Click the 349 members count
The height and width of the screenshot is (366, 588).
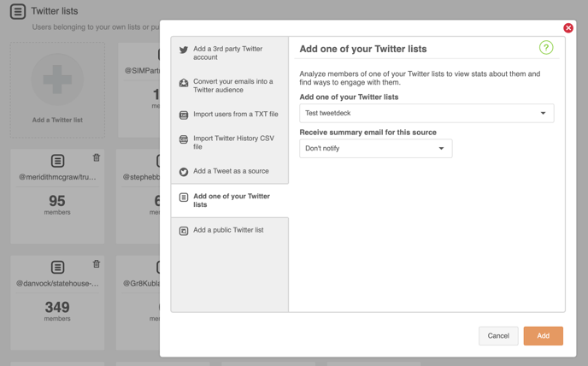click(x=57, y=307)
